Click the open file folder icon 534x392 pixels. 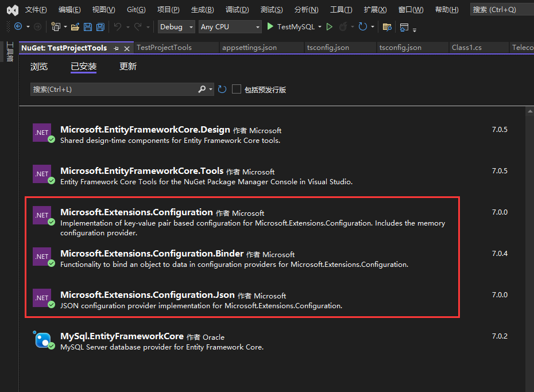tap(75, 26)
